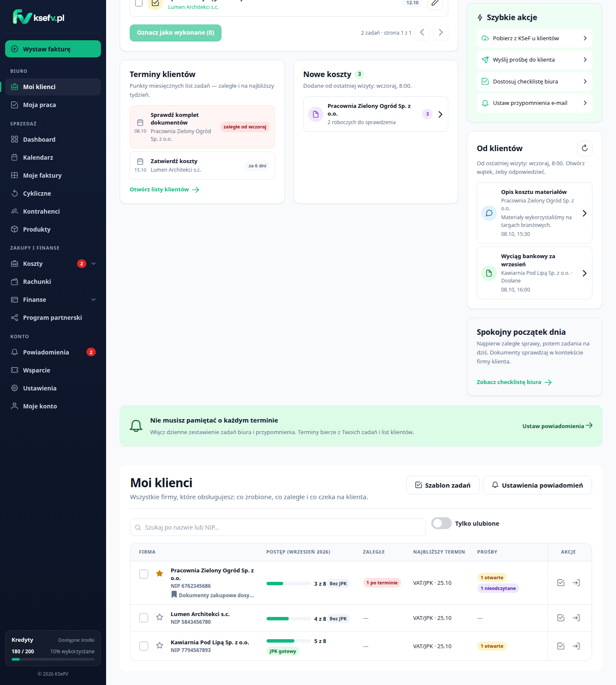Click the Wystaw fakturę button

[53, 49]
